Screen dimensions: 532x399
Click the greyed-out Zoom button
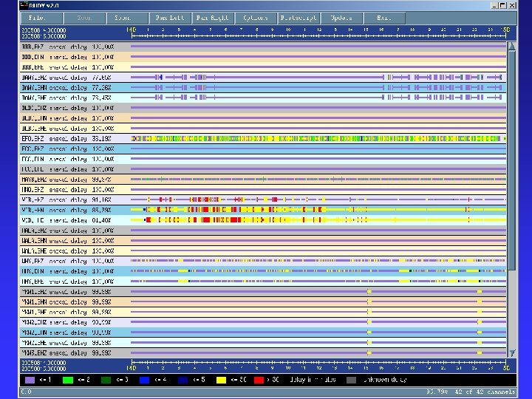point(84,18)
